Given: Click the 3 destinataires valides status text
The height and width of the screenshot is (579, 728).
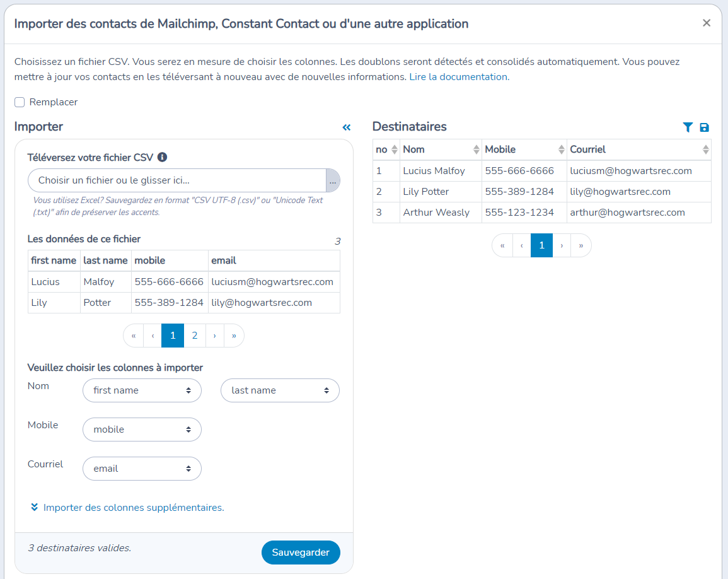Looking at the screenshot, I should pos(79,548).
